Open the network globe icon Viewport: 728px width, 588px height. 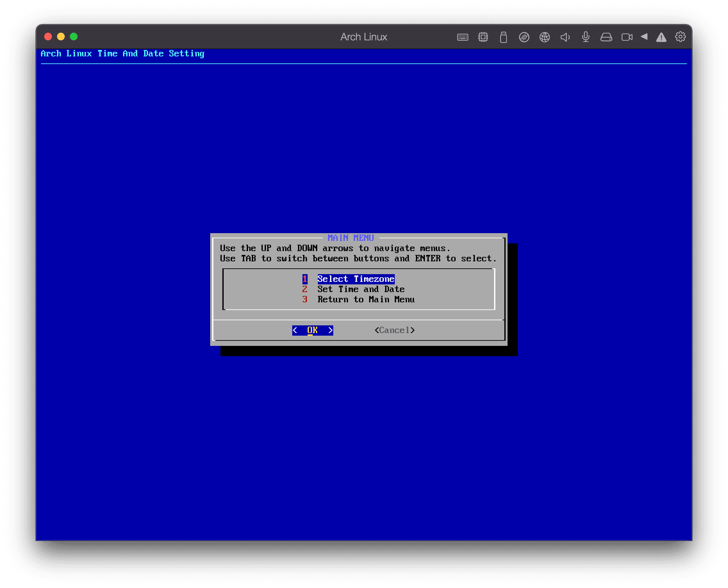point(545,37)
